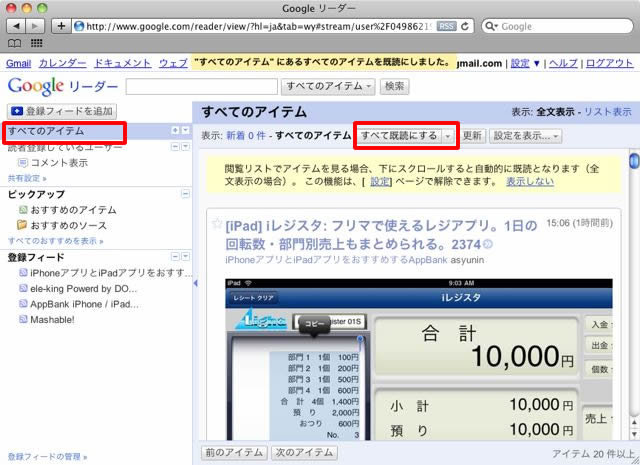
Task: Click the コメント表示 sidebar item
Action: 59,163
